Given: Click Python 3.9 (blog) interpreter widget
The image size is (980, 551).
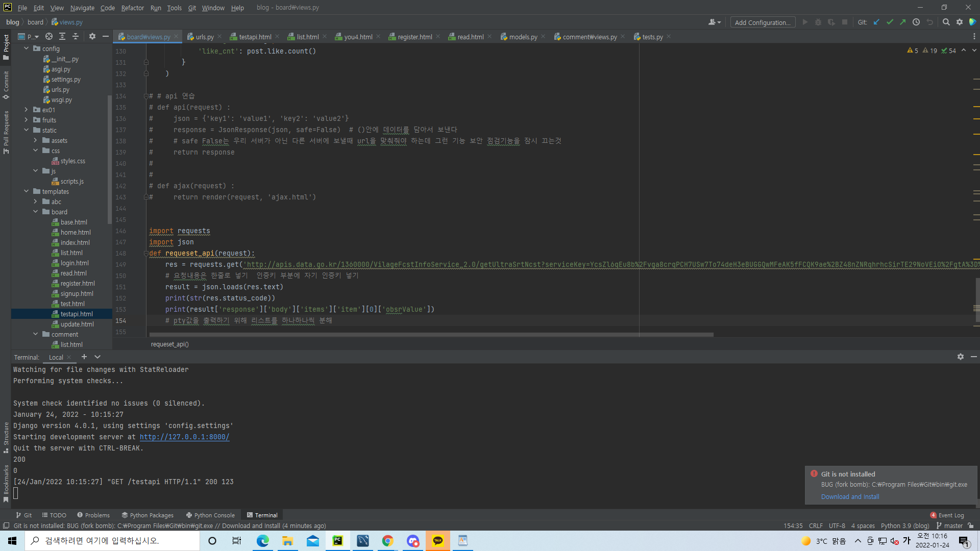Looking at the screenshot, I should click(905, 526).
